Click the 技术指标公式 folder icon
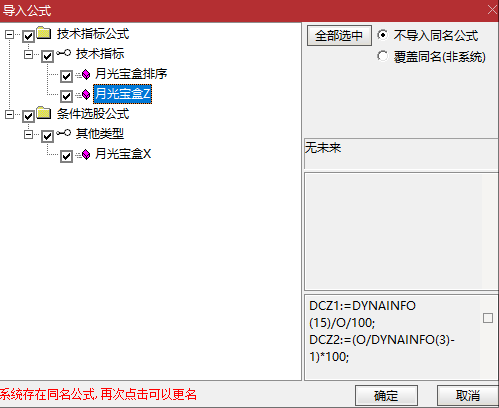499x408 pixels. 44,33
